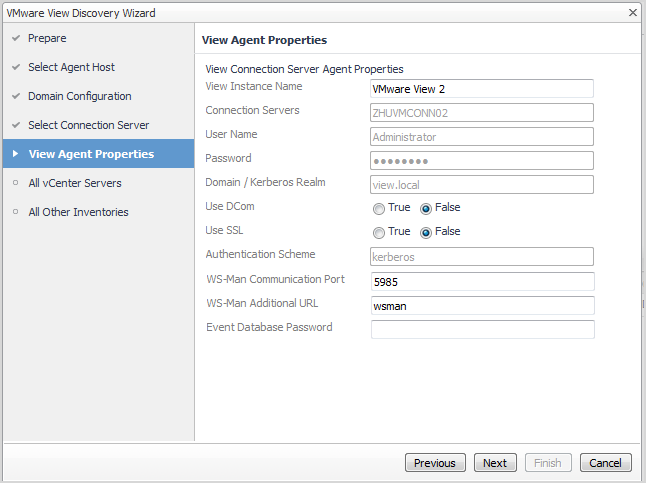This screenshot has width=646, height=483.
Task: Select True for Use SSL
Action: 379,233
